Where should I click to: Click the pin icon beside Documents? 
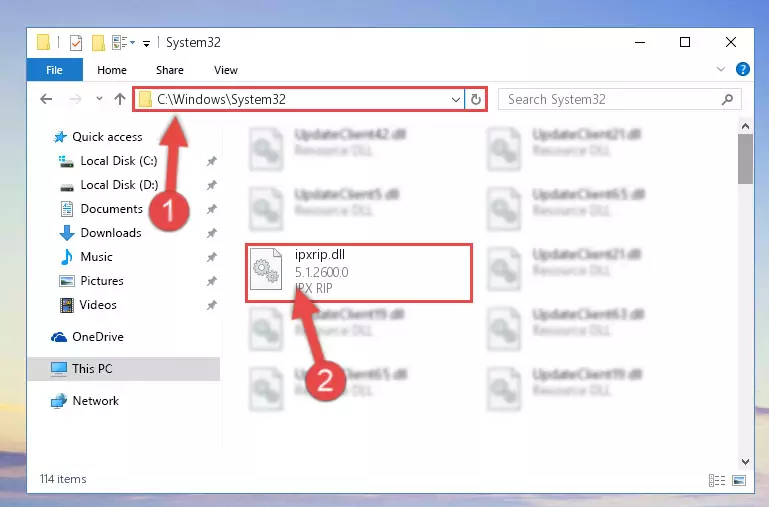pos(211,209)
